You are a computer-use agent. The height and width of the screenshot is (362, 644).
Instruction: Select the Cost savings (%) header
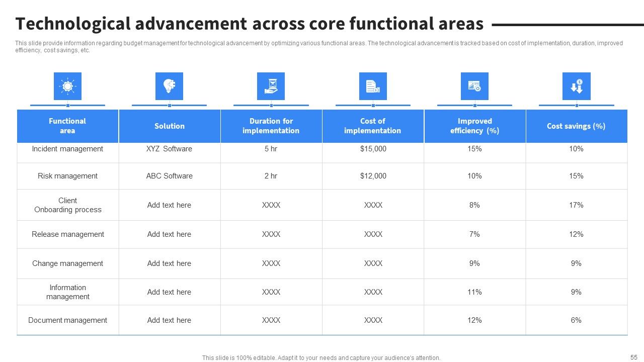click(x=577, y=126)
